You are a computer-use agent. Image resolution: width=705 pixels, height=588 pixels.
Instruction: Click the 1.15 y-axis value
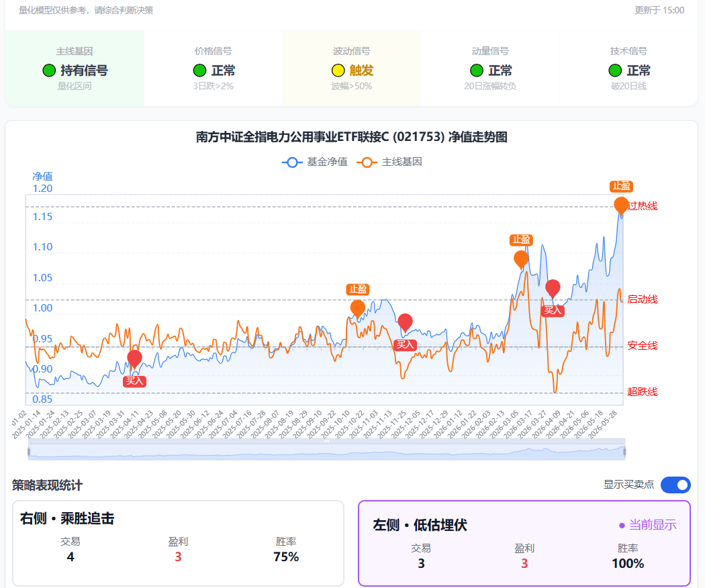pyautogui.click(x=42, y=217)
